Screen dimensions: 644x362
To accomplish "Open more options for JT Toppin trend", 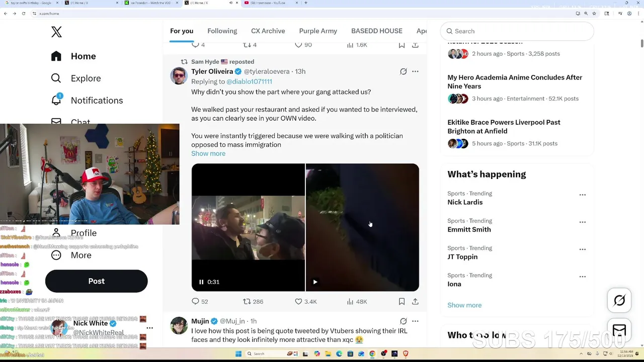I will point(583,249).
